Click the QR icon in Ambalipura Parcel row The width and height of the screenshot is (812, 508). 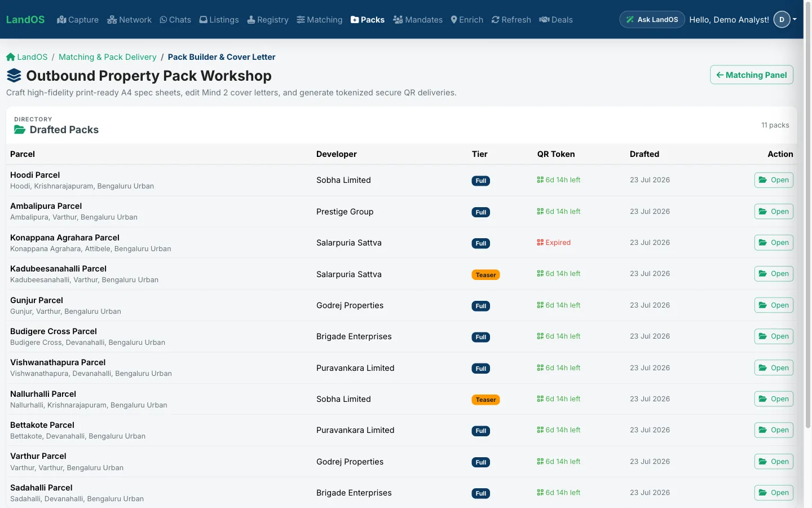540,212
